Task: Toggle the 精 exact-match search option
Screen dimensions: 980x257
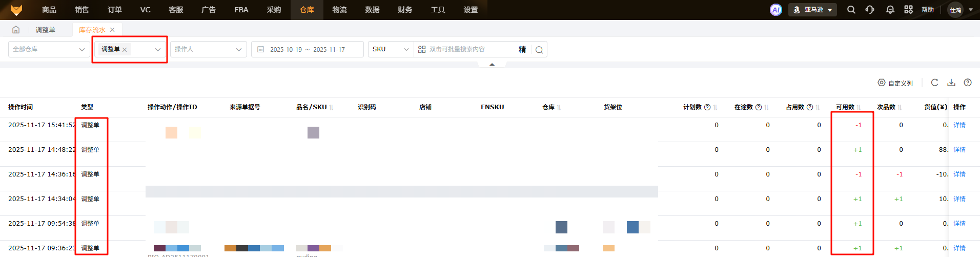Action: [522, 49]
